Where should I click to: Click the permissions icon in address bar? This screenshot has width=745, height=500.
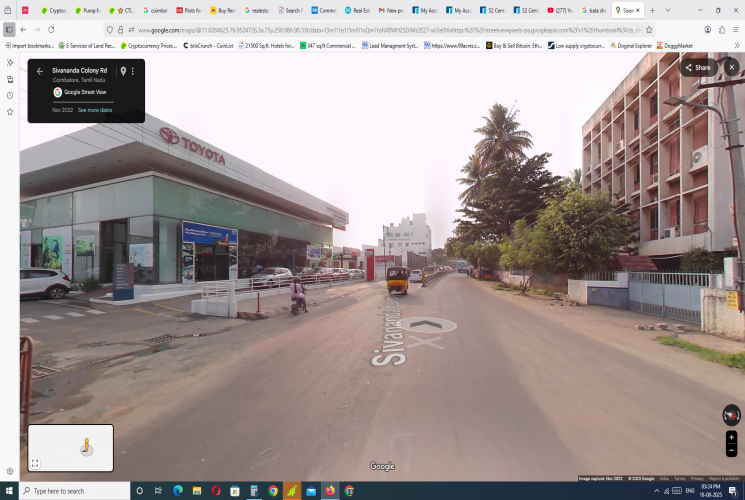pos(131,30)
